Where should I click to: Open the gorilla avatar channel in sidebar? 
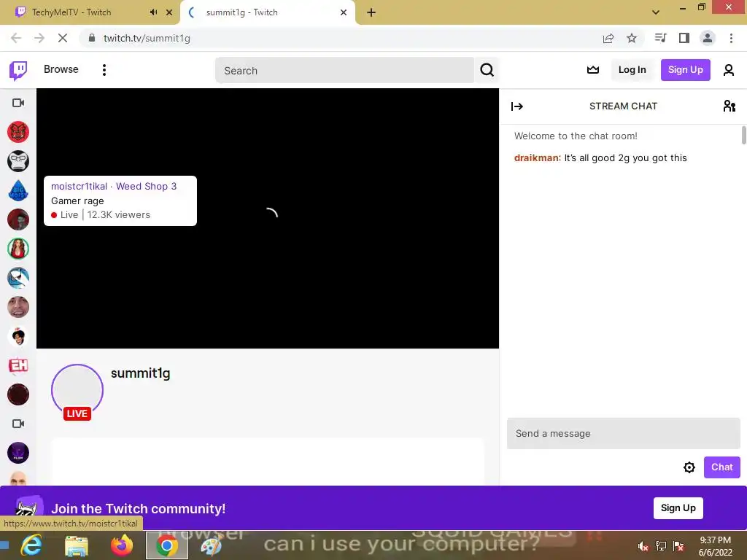click(x=18, y=161)
